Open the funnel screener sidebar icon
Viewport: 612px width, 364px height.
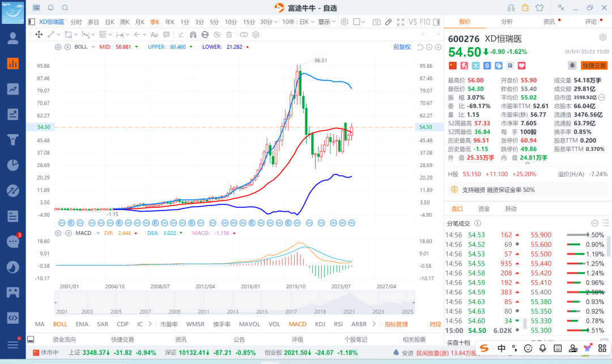pos(13,139)
